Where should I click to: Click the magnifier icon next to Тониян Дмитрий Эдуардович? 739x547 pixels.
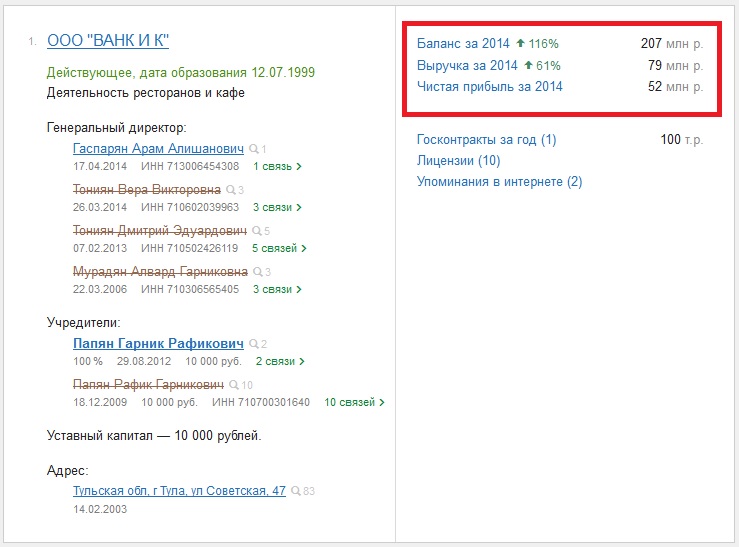tap(256, 231)
